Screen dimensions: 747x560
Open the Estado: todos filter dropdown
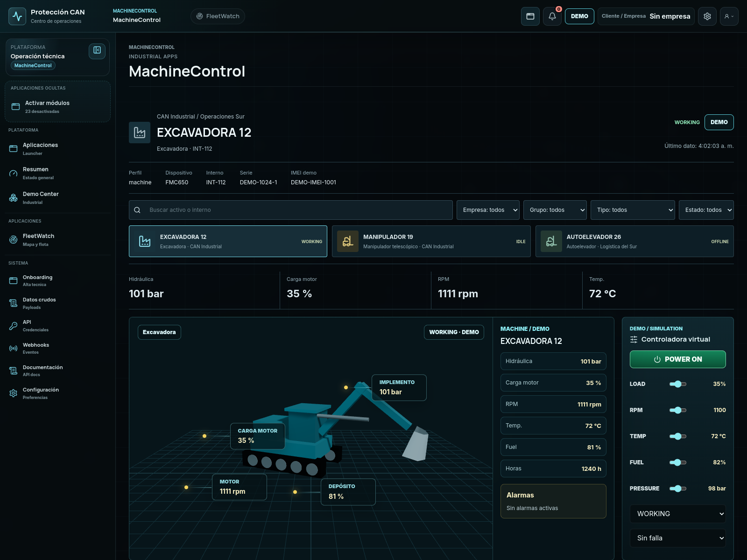pyautogui.click(x=706, y=210)
